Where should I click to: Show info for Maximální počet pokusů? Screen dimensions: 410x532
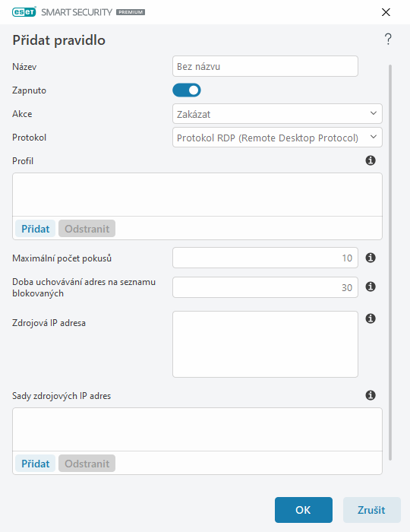[x=371, y=258]
